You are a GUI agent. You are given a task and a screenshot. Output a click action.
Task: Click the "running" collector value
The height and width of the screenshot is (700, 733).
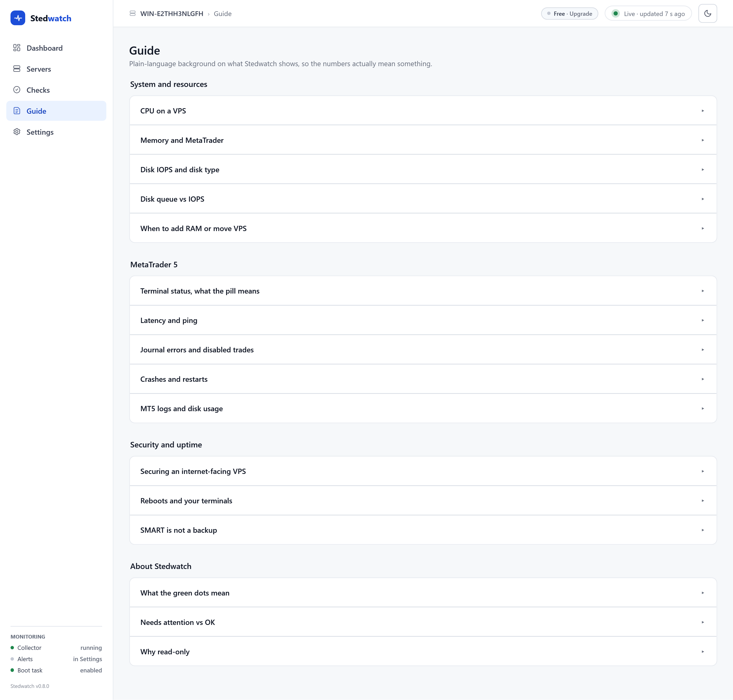[91, 648]
